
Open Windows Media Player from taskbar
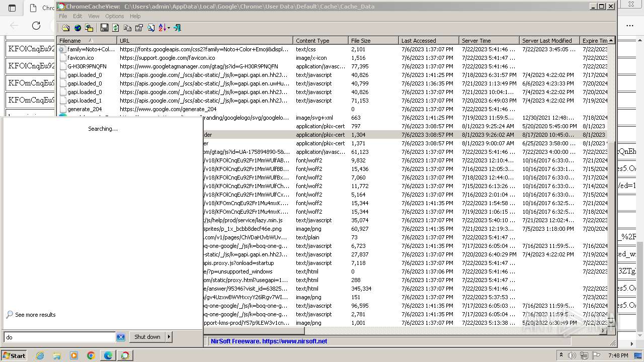point(74,355)
